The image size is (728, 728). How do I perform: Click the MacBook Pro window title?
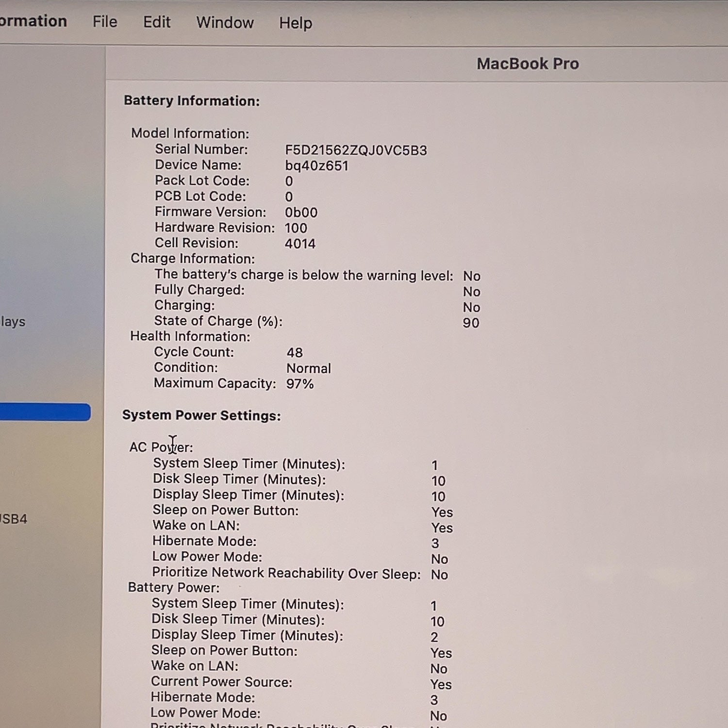pos(528,64)
